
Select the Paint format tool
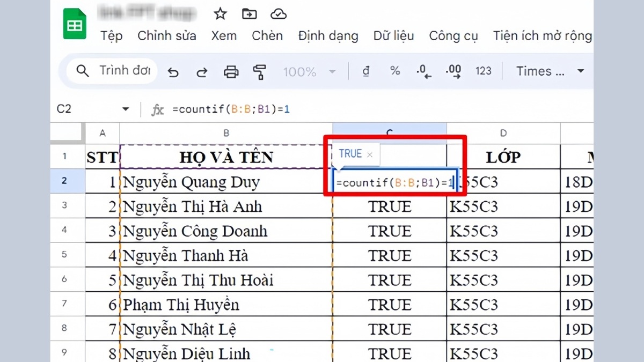pos(260,71)
